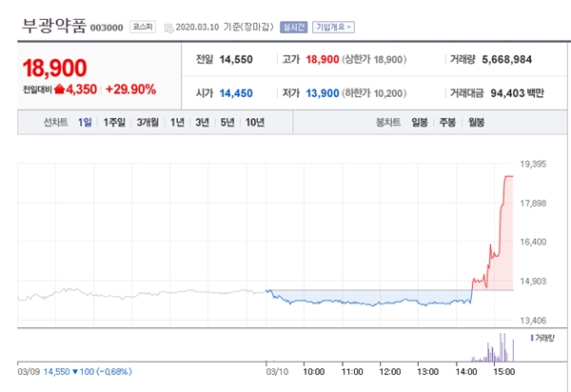Select the 1주일 line chart tab
The width and height of the screenshot is (571, 392).
(x=114, y=123)
